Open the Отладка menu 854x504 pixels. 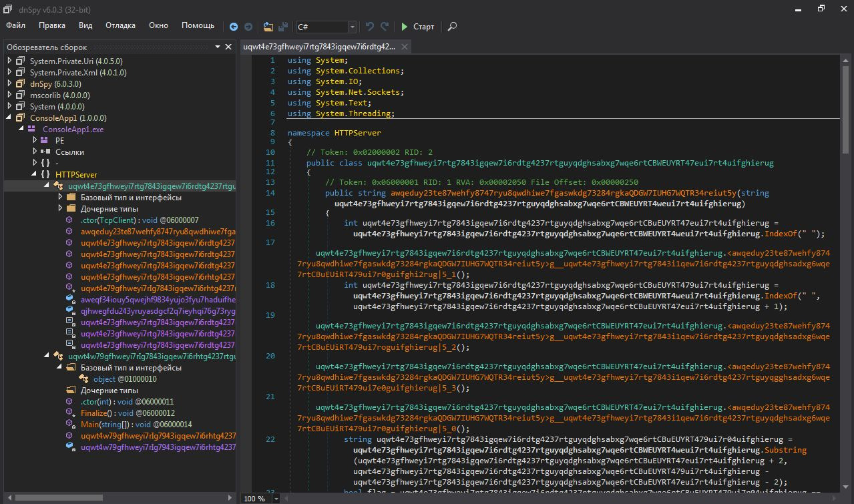click(120, 25)
